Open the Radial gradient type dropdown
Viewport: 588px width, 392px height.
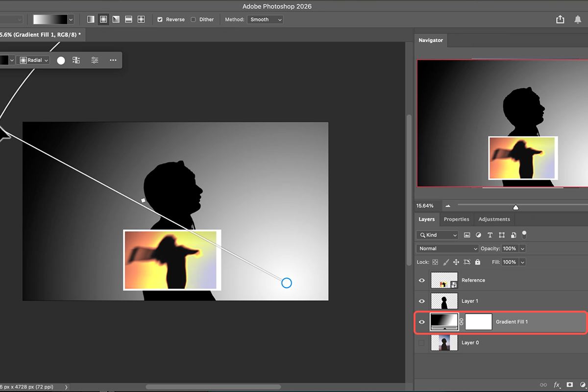click(34, 60)
